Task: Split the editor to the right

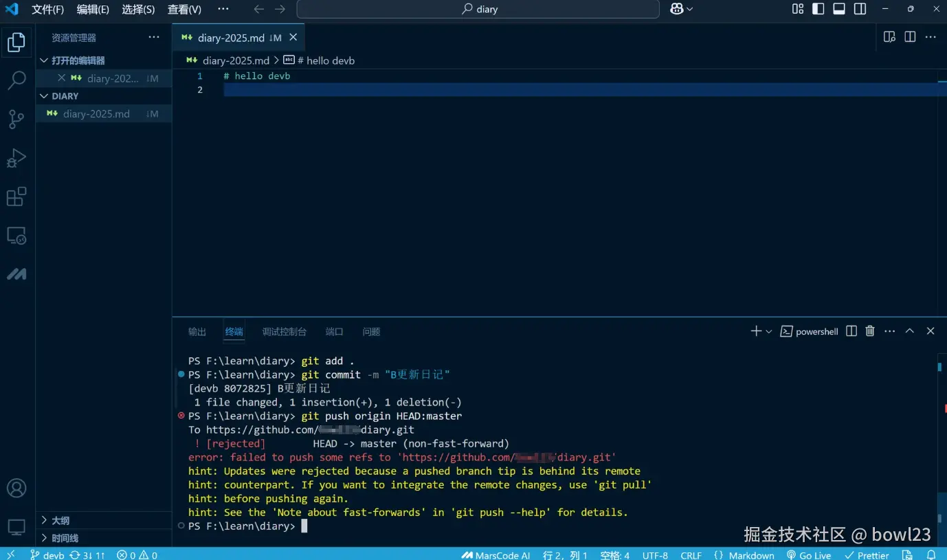Action: [x=910, y=37]
